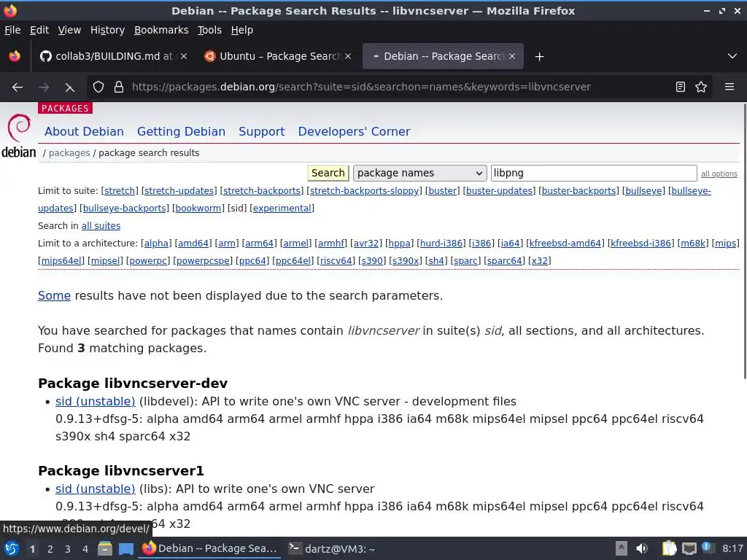Limit suite to experimental
747x560 pixels.
click(x=282, y=208)
